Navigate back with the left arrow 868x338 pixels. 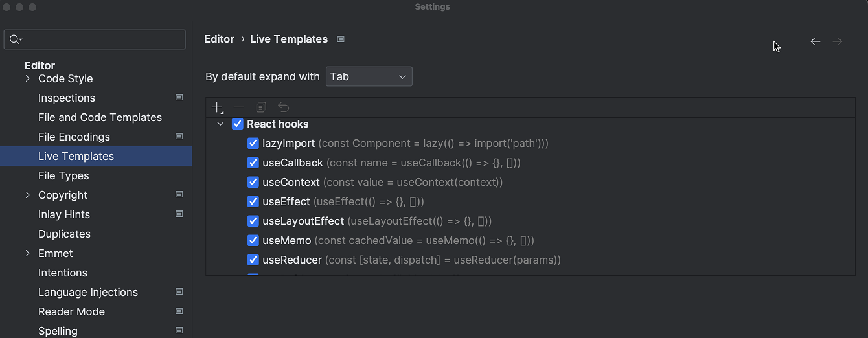(816, 41)
